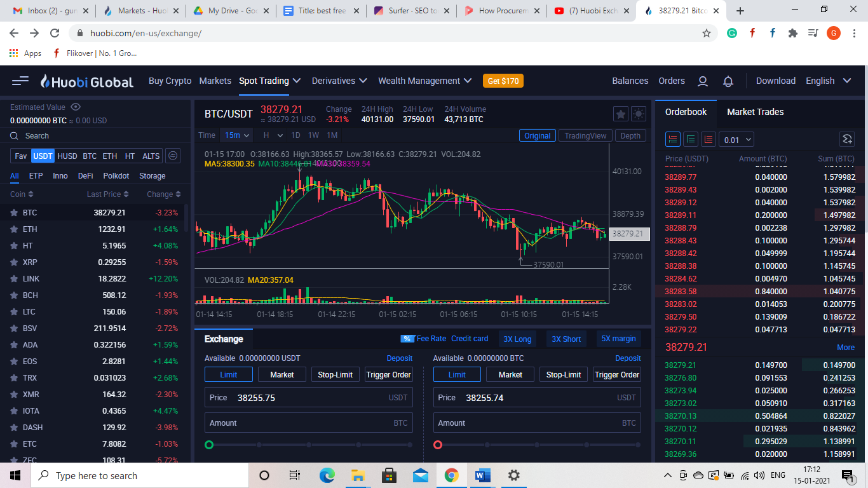Switch to Market Trades tab
Screen dimensions: 868x488
click(755, 112)
